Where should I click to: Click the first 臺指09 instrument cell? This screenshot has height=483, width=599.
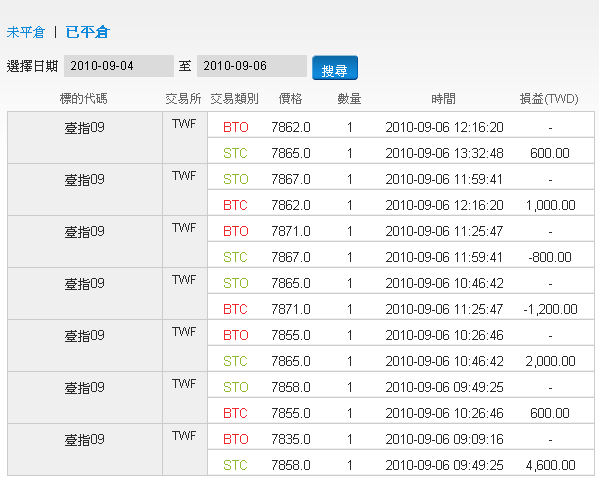point(85,138)
